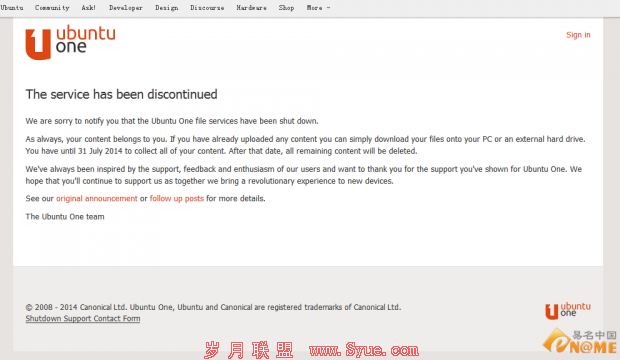Open the Ubuntu menu item
The image size is (620, 360).
pyautogui.click(x=12, y=8)
